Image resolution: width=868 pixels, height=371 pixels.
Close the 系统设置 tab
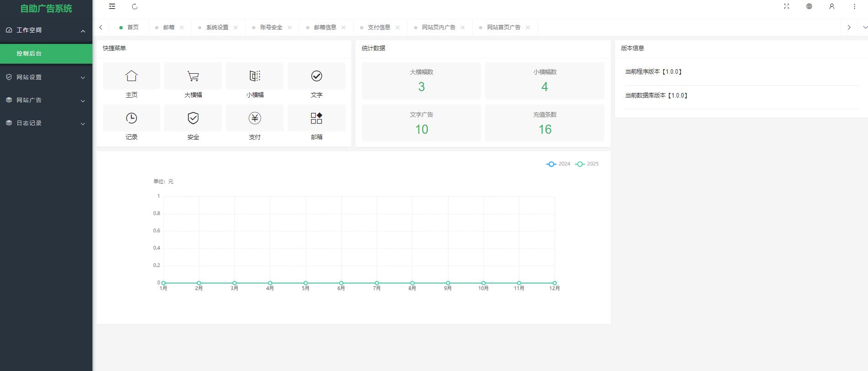(236, 27)
